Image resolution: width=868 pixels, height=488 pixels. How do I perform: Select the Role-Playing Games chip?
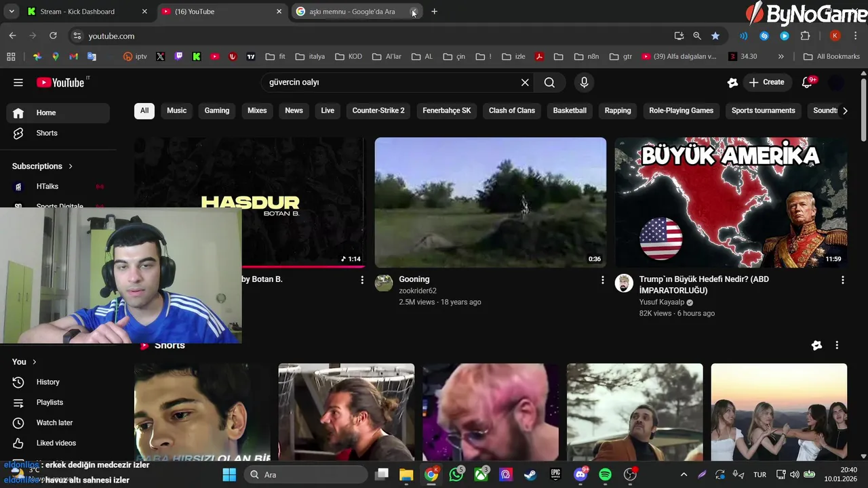(681, 110)
